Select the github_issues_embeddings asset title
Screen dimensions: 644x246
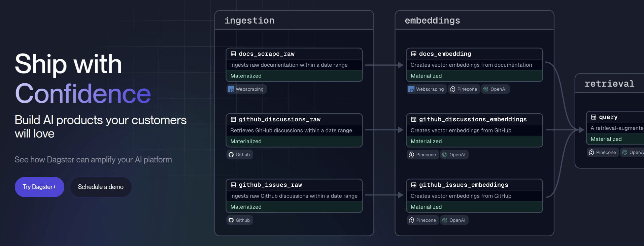[x=464, y=185]
